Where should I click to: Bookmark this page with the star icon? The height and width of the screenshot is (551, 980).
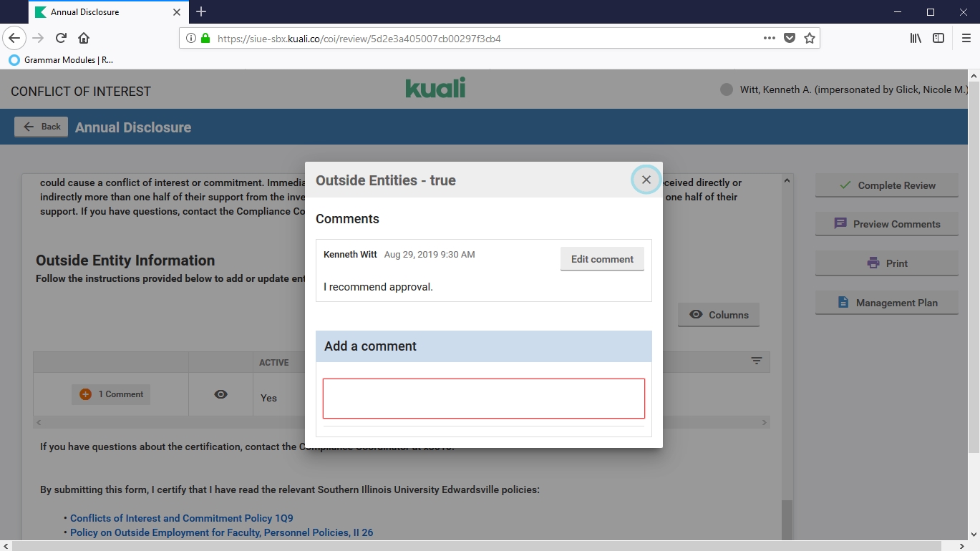click(810, 38)
